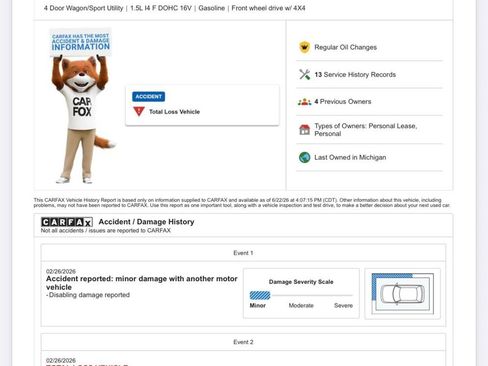Click the Accident reported minor damage title
488x366 pixels.
tap(142, 283)
